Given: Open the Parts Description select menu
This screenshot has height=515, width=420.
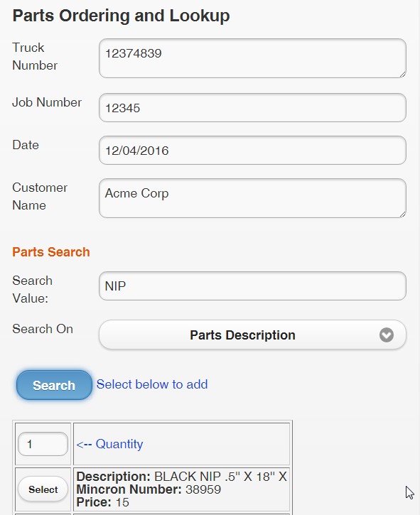Looking at the screenshot, I should (252, 335).
